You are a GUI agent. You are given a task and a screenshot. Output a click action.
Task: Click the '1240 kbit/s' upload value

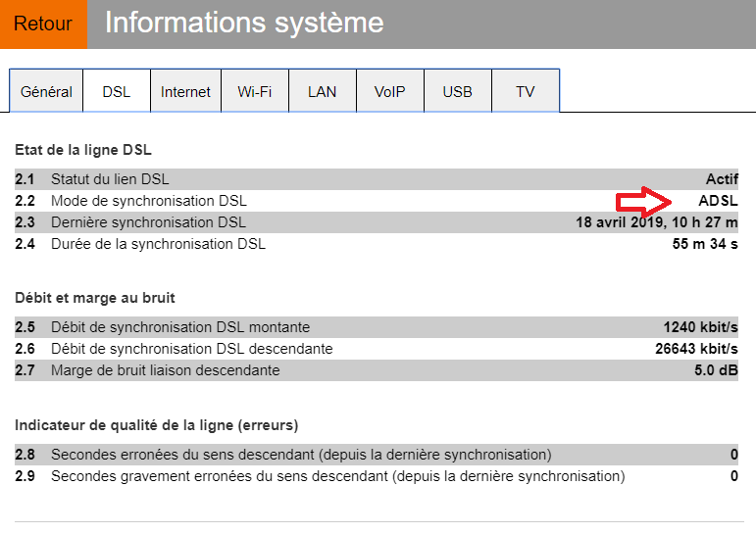point(700,327)
